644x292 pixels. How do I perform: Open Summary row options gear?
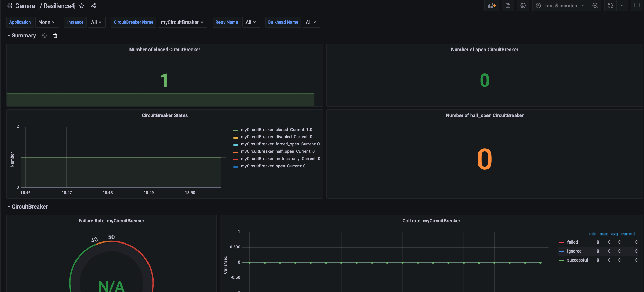tap(44, 36)
